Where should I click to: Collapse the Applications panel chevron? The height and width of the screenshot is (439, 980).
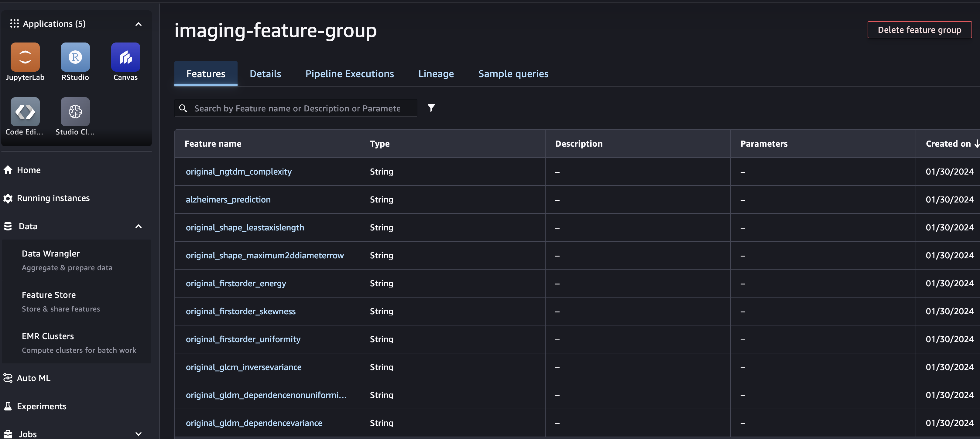pos(139,24)
